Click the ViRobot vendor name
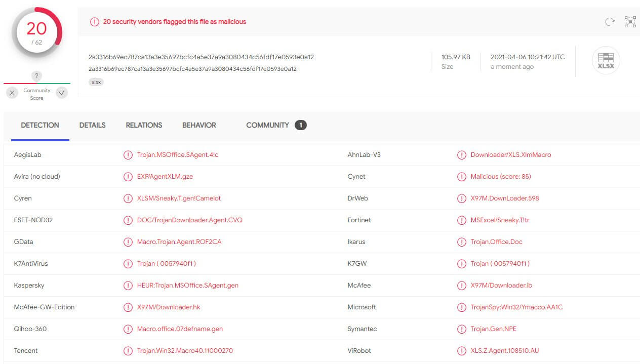The height and width of the screenshot is (364, 640). coord(360,351)
